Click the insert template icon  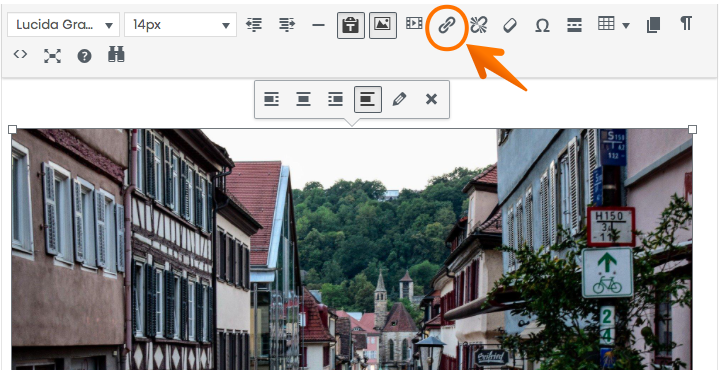[x=653, y=25]
